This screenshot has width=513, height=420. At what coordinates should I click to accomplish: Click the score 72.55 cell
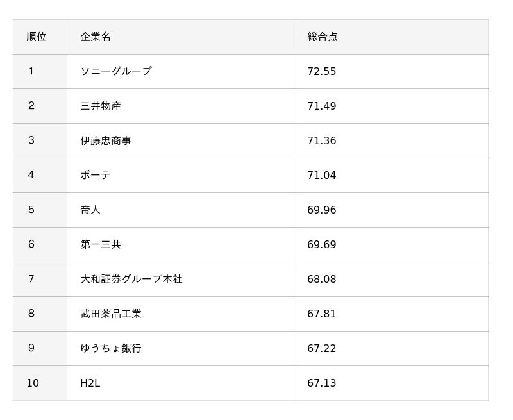click(322, 71)
